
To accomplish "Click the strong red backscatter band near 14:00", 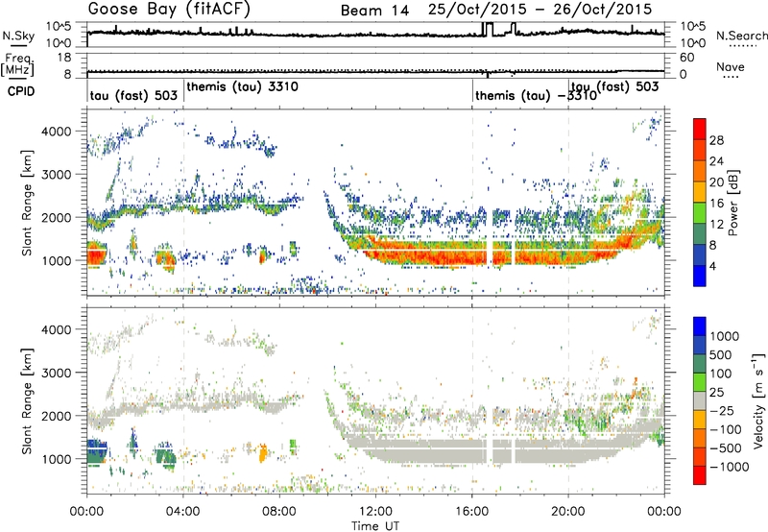I will [423, 253].
